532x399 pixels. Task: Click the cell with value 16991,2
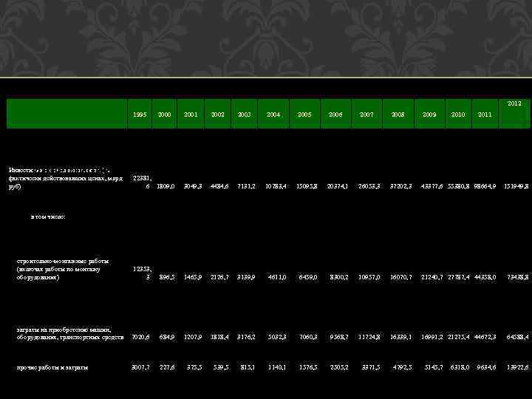432,337
